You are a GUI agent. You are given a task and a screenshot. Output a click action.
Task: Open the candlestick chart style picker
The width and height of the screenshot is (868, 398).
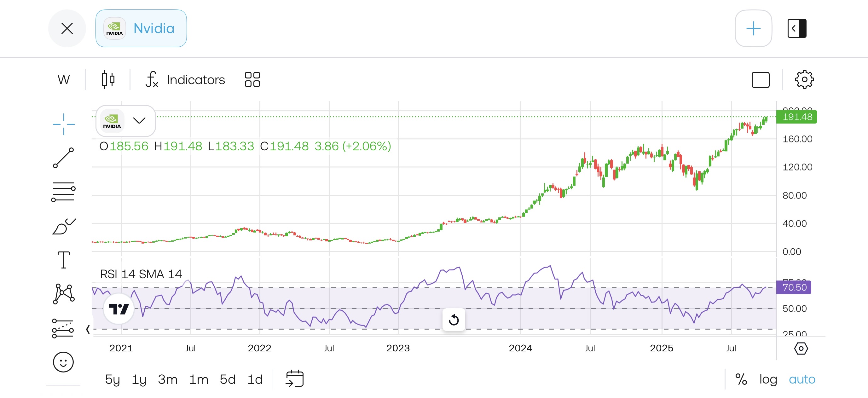(x=108, y=79)
